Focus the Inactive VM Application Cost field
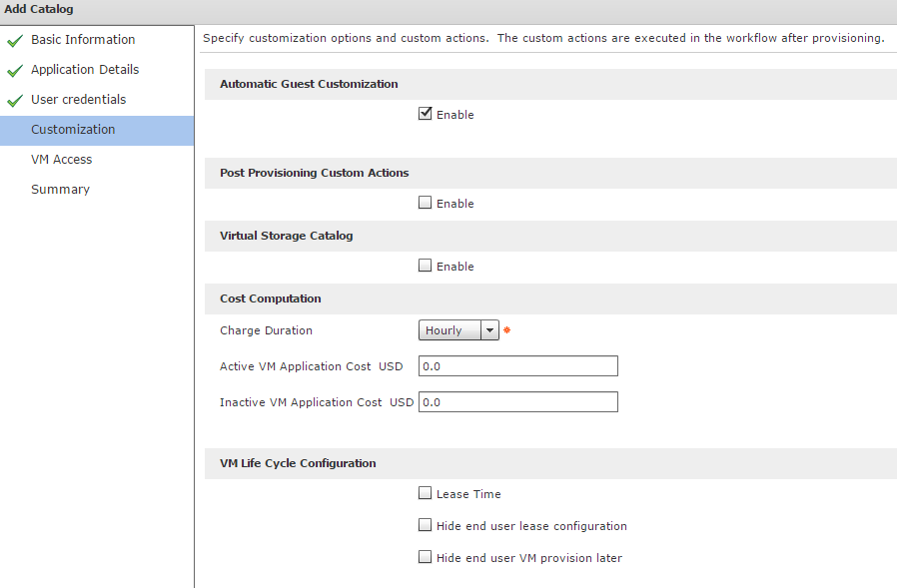 pyautogui.click(x=517, y=402)
